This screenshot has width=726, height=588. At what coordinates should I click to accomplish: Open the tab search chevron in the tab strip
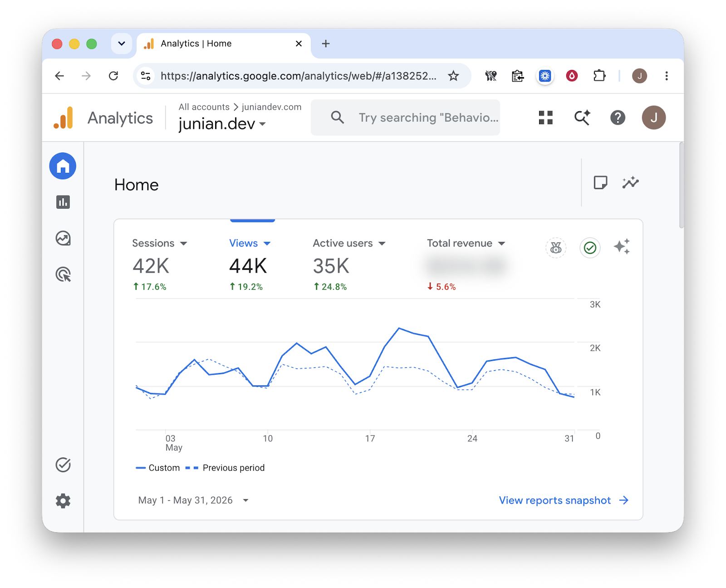[122, 44]
